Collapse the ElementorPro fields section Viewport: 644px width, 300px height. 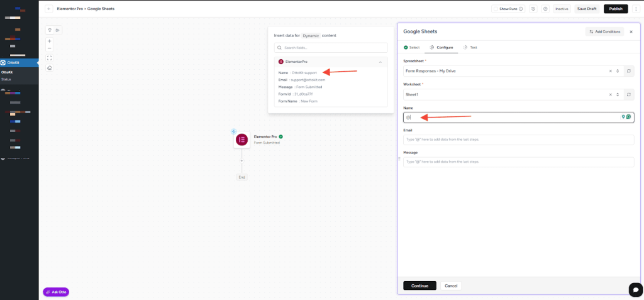[380, 62]
